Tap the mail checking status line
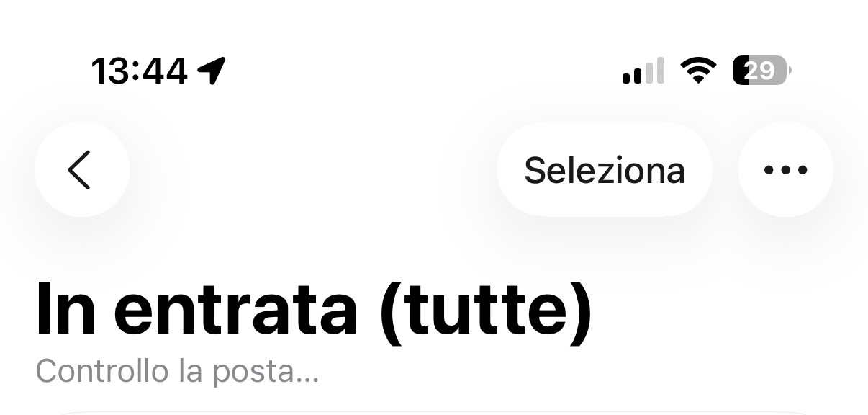 click(177, 371)
